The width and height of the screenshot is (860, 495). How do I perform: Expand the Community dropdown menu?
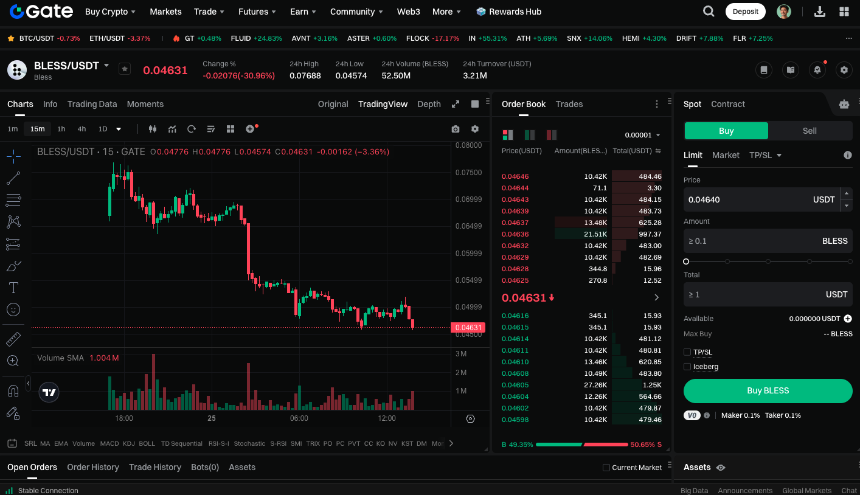(x=356, y=12)
